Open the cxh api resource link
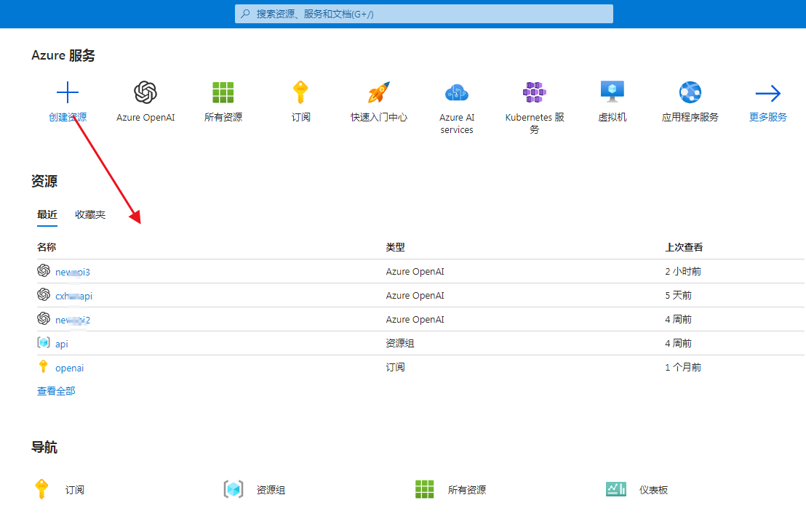Image resolution: width=806 pixels, height=532 pixels. point(74,297)
